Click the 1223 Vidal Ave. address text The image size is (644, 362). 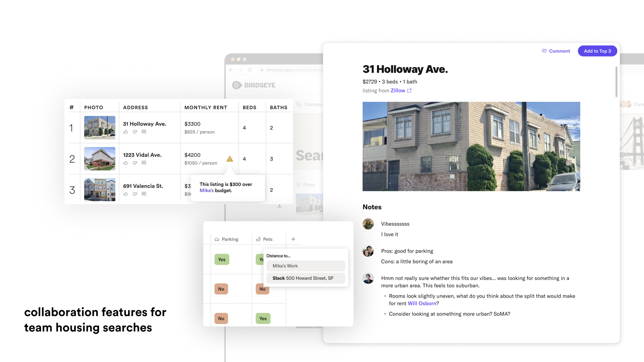pos(142,155)
